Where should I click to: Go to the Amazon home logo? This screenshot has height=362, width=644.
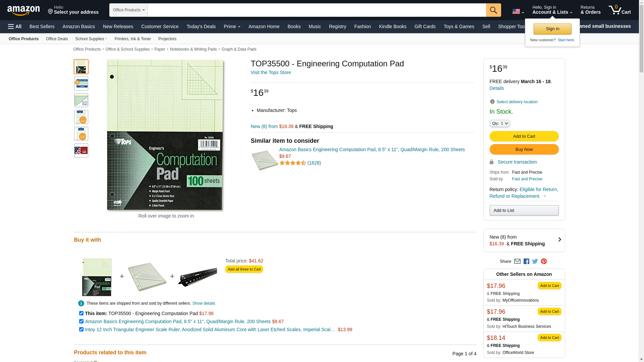coord(23,10)
